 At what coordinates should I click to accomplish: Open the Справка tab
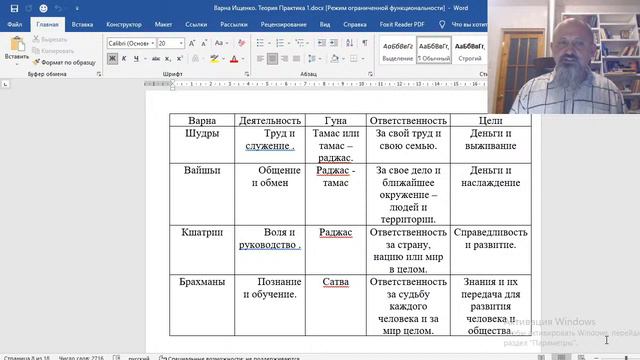click(355, 24)
